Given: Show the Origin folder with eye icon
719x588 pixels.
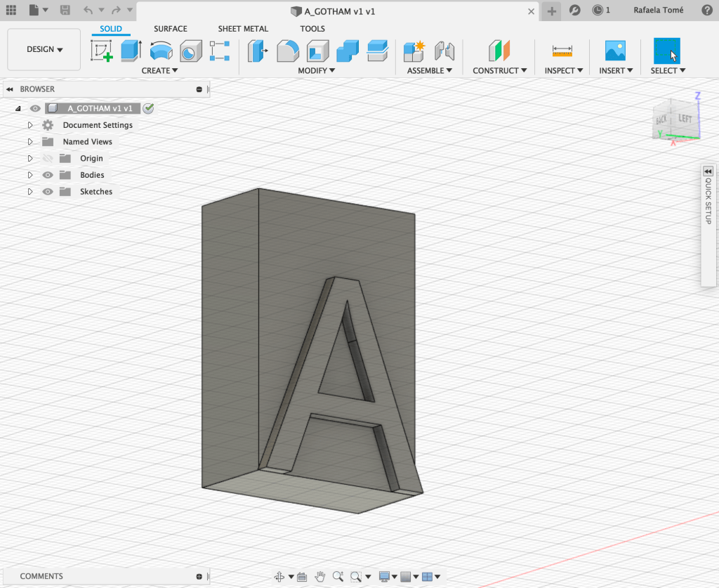Looking at the screenshot, I should (48, 159).
